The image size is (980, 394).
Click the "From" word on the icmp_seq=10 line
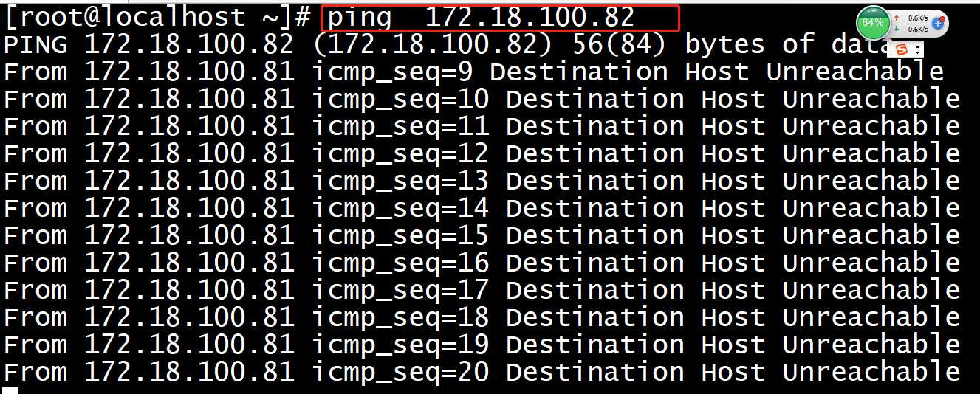pos(35,100)
